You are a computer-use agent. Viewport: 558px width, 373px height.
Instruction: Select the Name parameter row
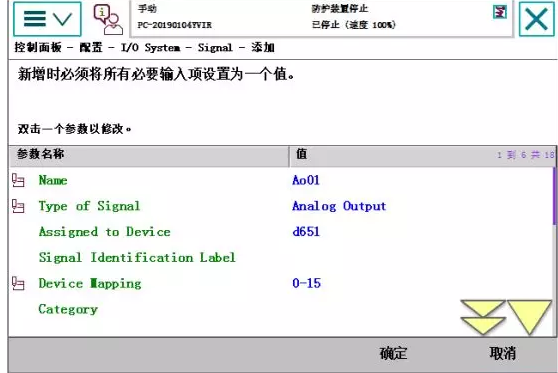(281, 180)
